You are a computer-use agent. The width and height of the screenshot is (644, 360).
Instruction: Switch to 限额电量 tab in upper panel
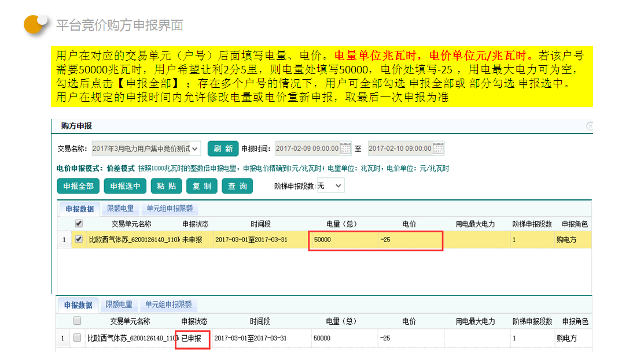click(x=120, y=209)
